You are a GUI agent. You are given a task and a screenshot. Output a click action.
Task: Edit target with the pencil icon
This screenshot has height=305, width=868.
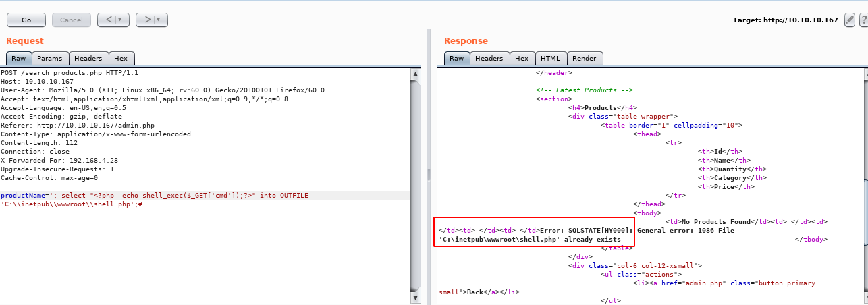(850, 20)
